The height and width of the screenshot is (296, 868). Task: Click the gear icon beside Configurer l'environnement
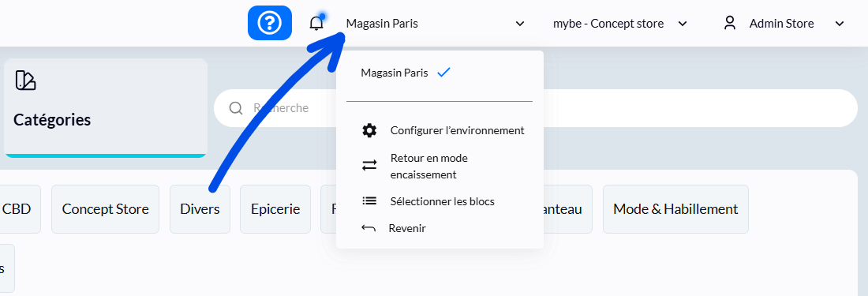point(369,130)
